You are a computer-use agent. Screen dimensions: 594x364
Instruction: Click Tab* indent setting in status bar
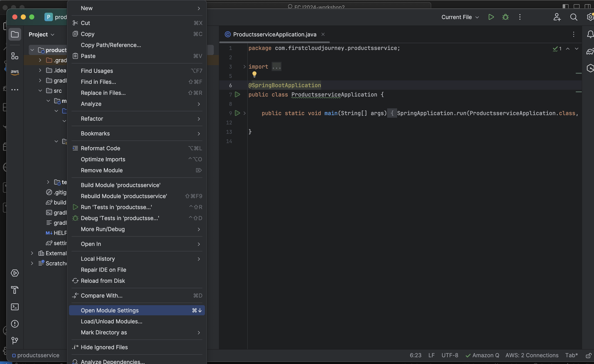571,355
